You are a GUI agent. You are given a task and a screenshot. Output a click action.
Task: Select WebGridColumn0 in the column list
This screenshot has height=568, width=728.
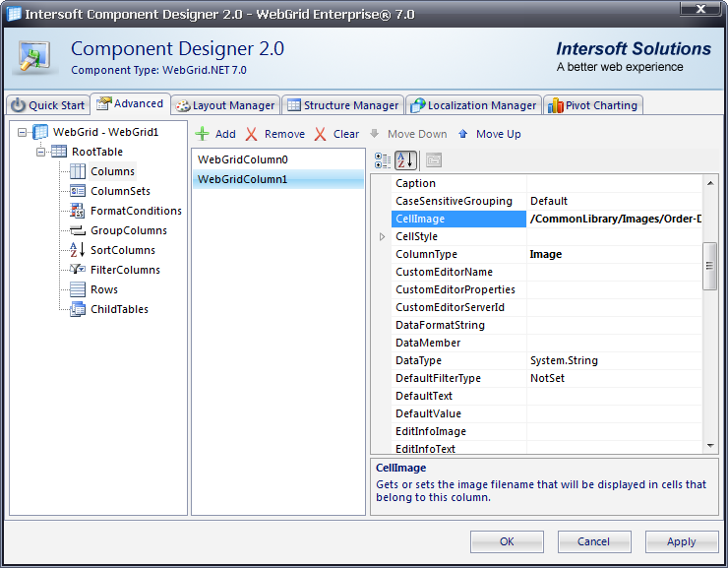coord(242,158)
